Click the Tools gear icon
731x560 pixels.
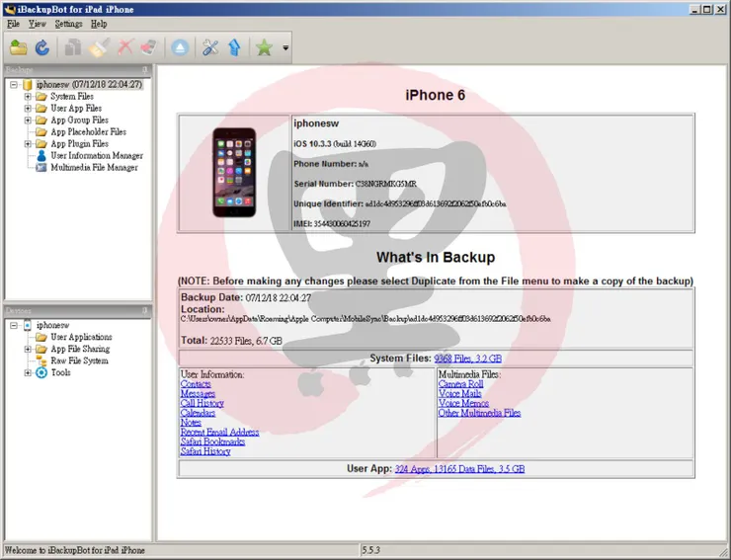[x=41, y=372]
